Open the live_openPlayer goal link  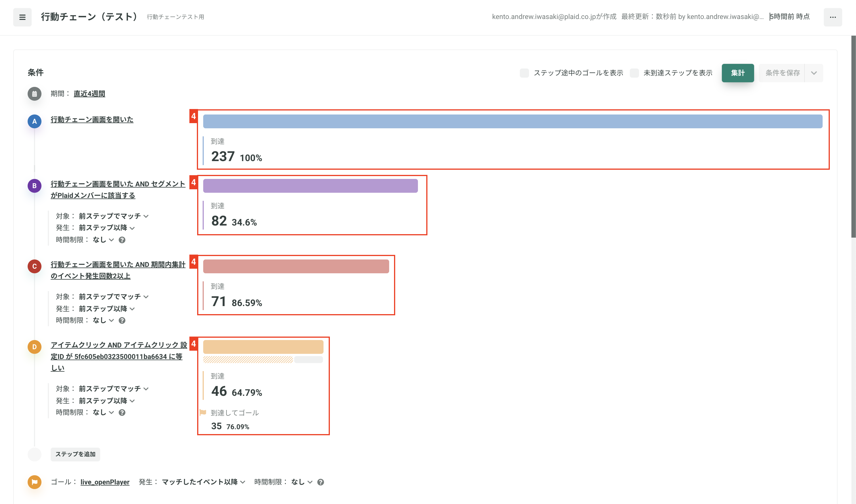(105, 482)
